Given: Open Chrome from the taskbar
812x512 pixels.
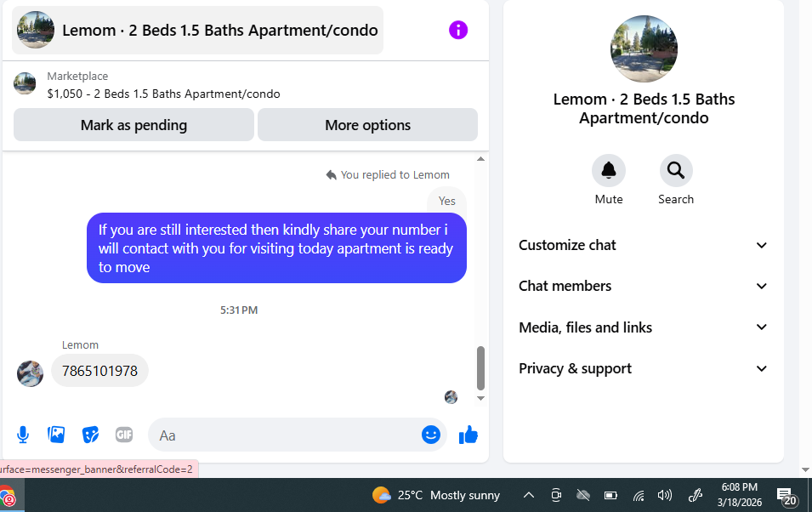Looking at the screenshot, I should click(8, 497).
